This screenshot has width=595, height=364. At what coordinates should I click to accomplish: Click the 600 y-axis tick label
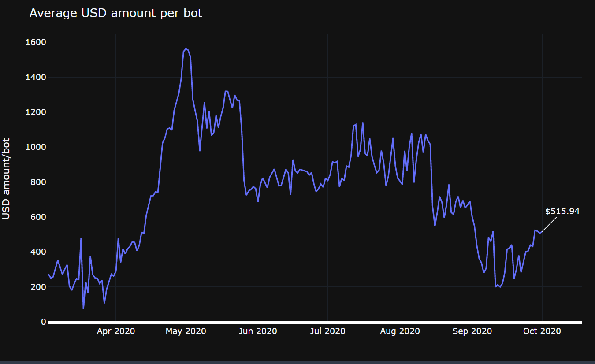39,217
